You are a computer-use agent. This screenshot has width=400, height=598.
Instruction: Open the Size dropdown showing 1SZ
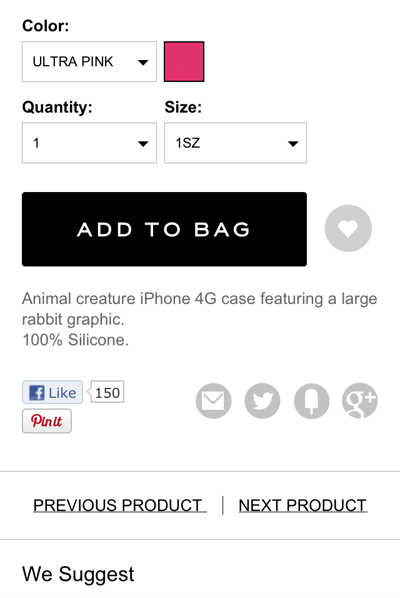point(235,143)
